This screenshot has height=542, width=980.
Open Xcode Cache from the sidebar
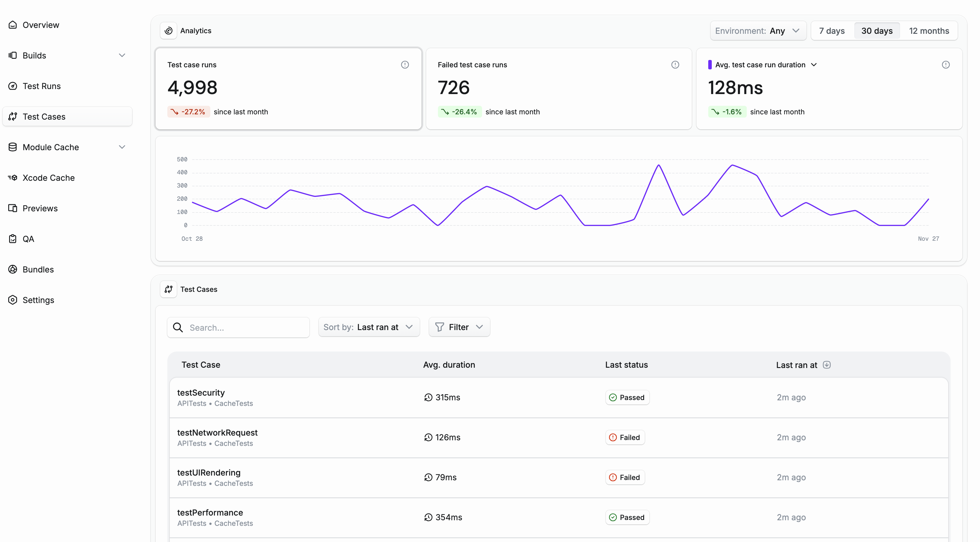point(48,178)
